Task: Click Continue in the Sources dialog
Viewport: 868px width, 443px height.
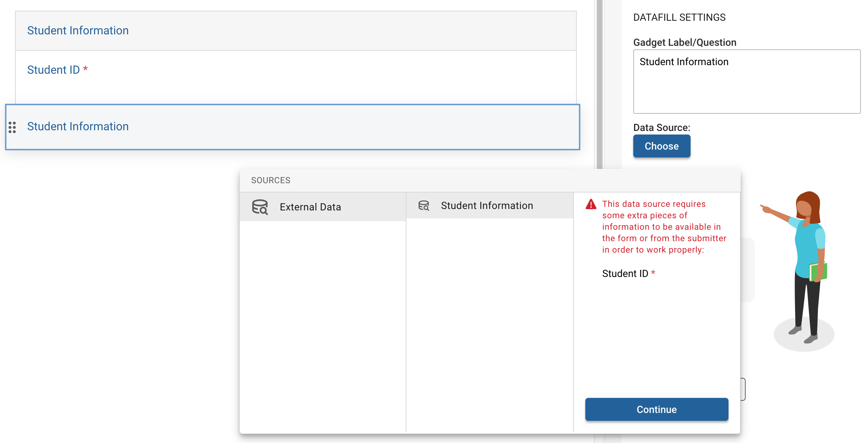Action: pos(657,409)
